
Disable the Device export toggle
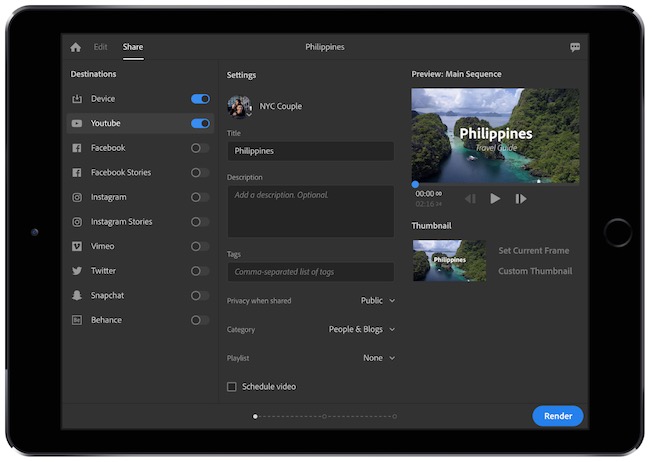(x=200, y=99)
